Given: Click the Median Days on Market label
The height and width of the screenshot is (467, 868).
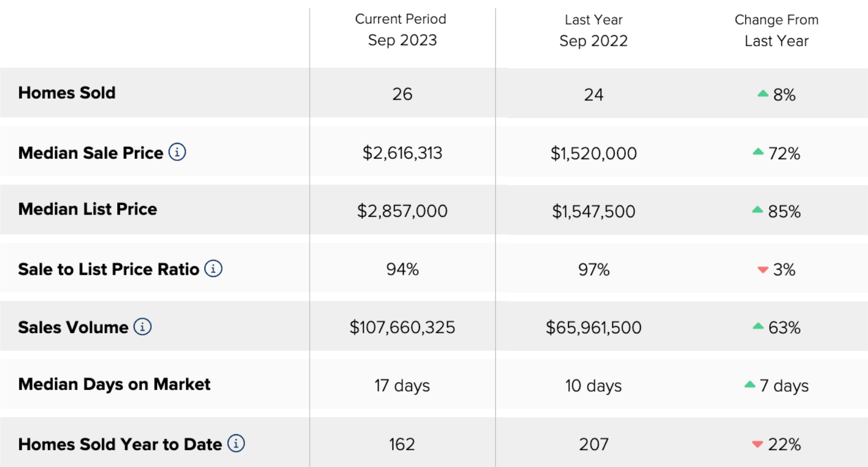Looking at the screenshot, I should click(114, 384).
